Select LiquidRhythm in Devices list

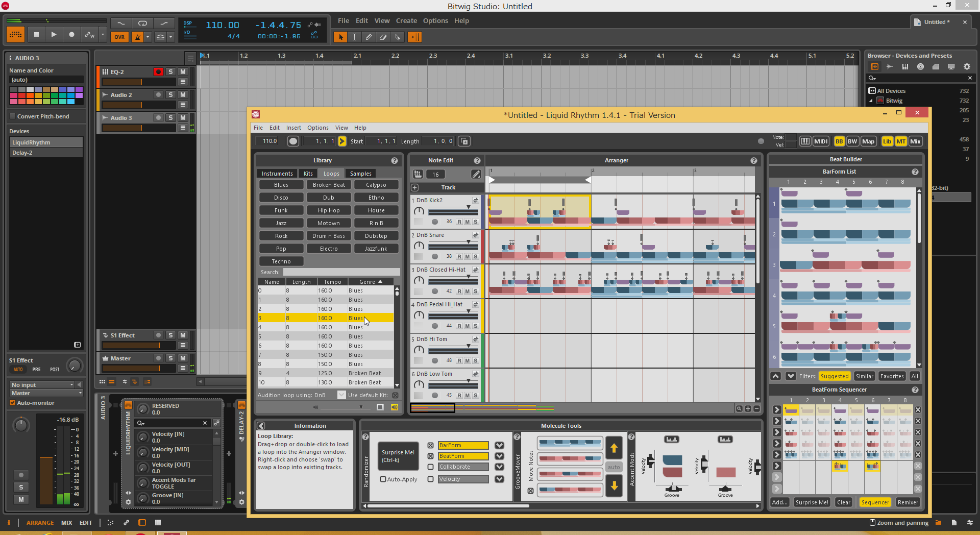[x=46, y=142]
